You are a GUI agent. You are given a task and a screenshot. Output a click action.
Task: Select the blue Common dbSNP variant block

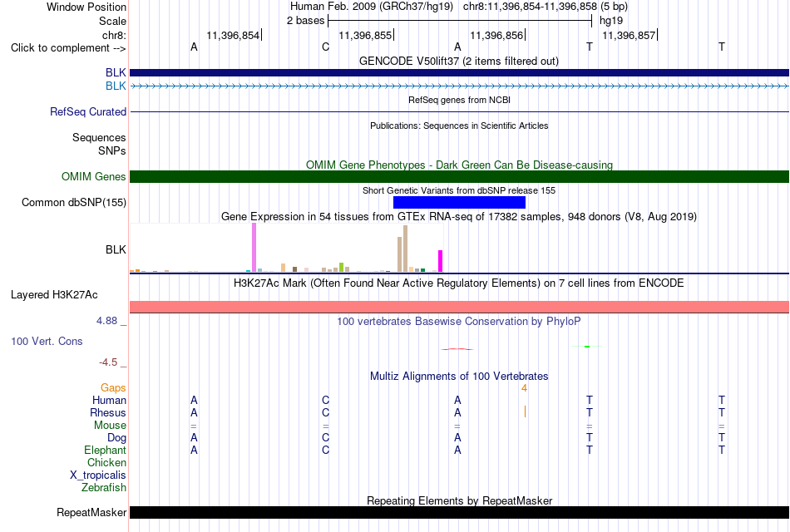coord(459,202)
